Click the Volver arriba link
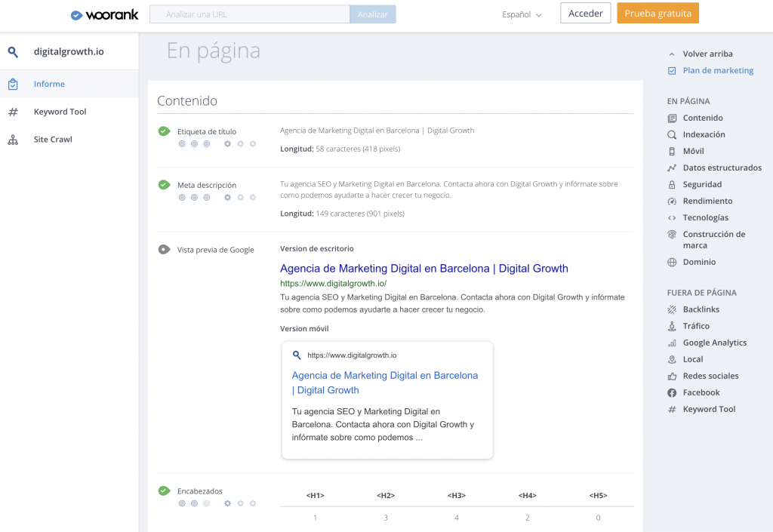773x532 pixels. click(707, 54)
